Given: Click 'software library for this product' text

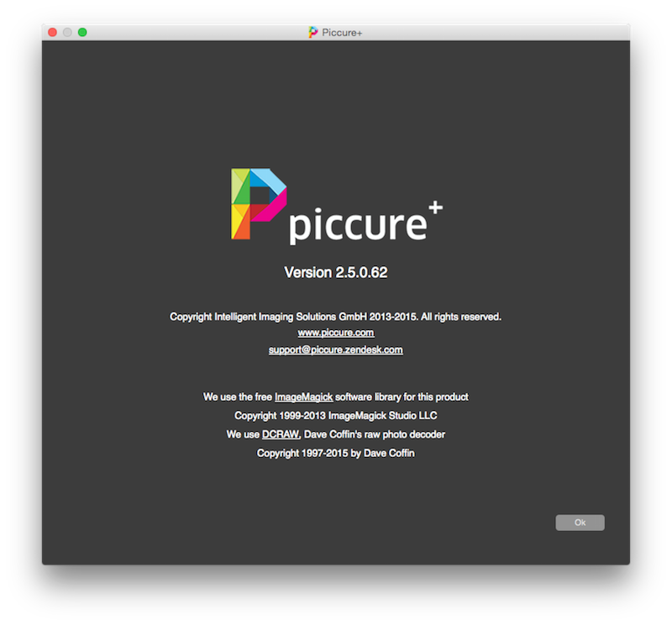Looking at the screenshot, I should tap(402, 397).
